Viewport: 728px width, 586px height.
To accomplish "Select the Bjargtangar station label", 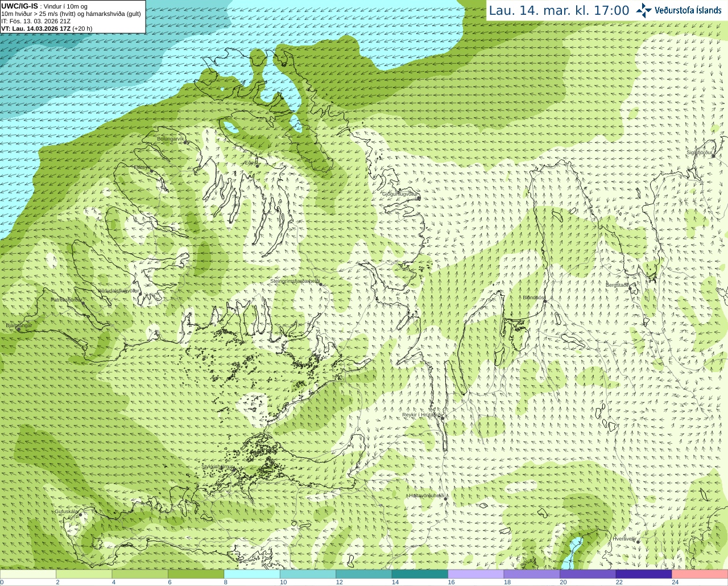I will coord(19,325).
